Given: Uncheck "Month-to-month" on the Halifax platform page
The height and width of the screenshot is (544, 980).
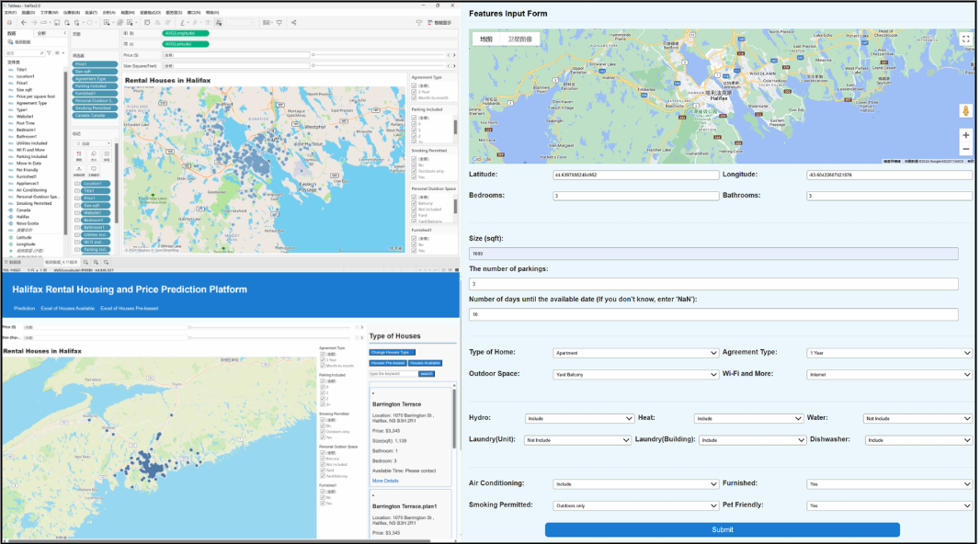Looking at the screenshot, I should coord(323,366).
